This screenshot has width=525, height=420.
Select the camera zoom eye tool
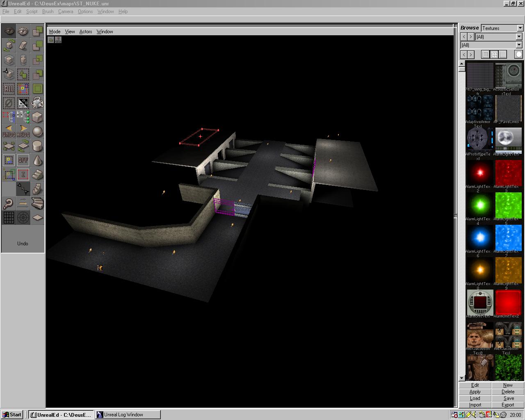coord(23,31)
